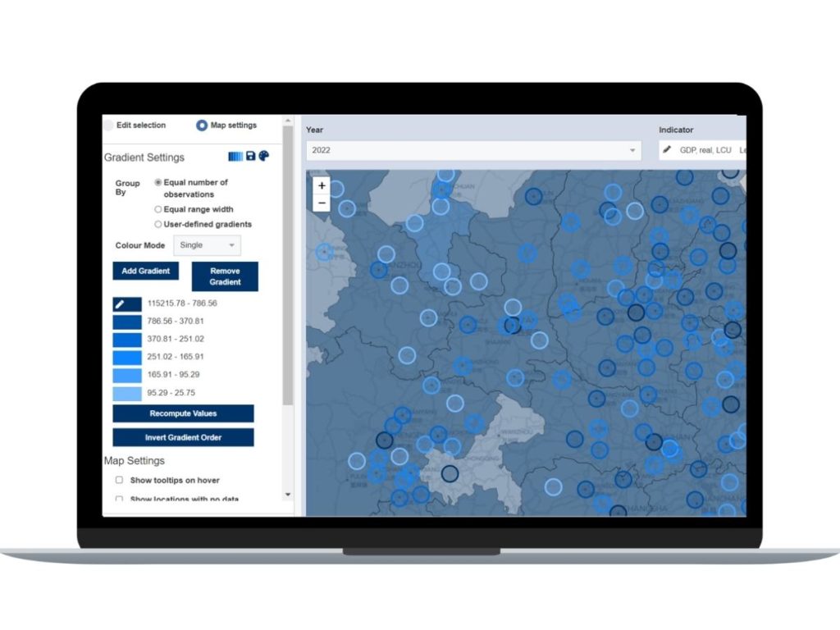Zoom out of the map with the minus control
The width and height of the screenshot is (840, 630).
coord(321,202)
